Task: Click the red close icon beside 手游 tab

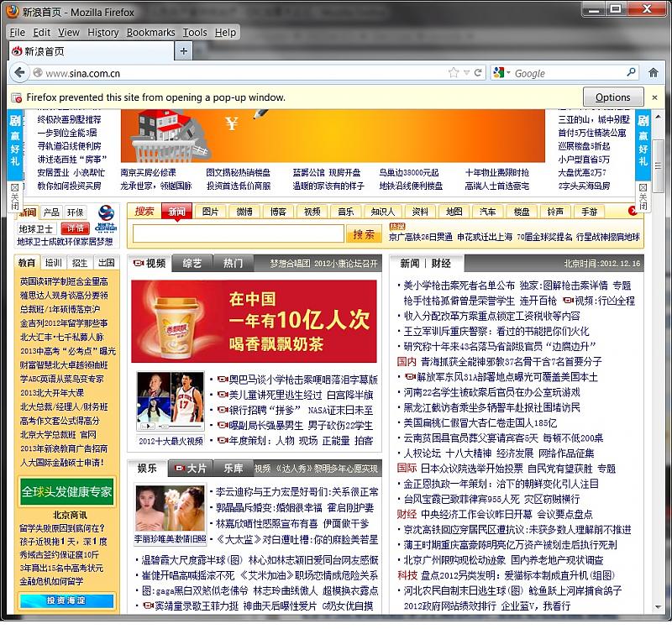Action: pyautogui.click(x=633, y=211)
